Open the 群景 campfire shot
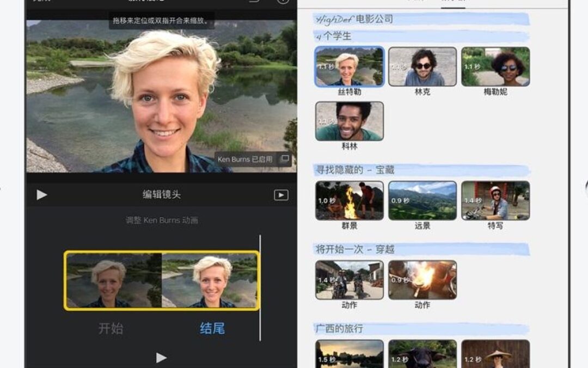 (350, 201)
